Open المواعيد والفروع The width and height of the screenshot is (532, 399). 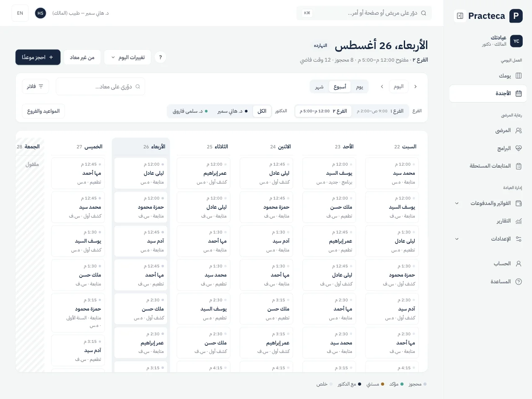coord(44,111)
